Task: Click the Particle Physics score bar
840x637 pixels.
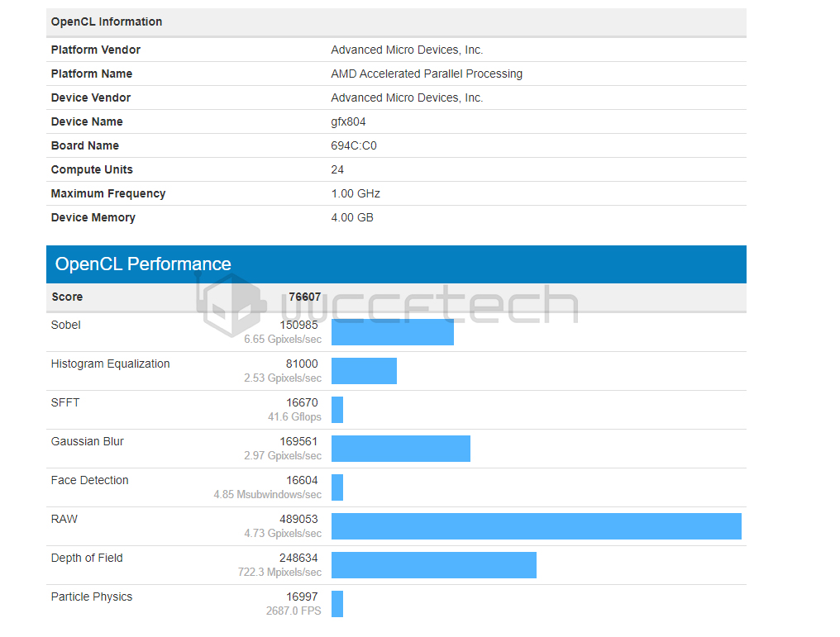Action: click(337, 604)
